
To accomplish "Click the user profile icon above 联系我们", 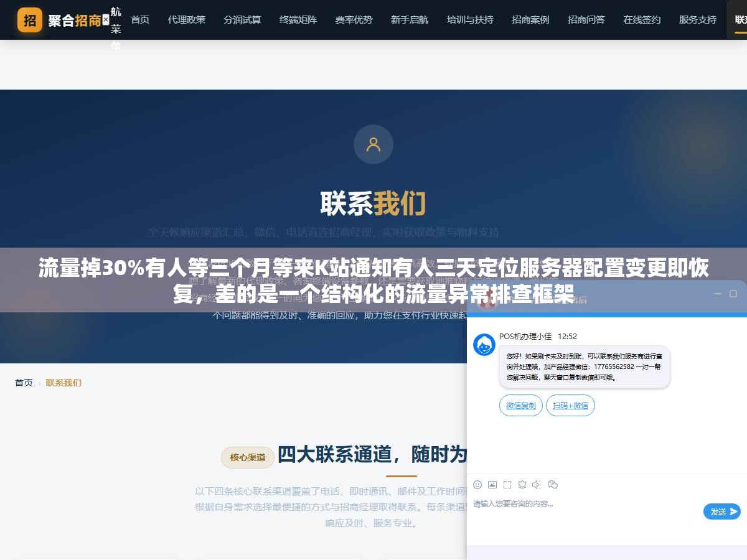I will tap(374, 144).
